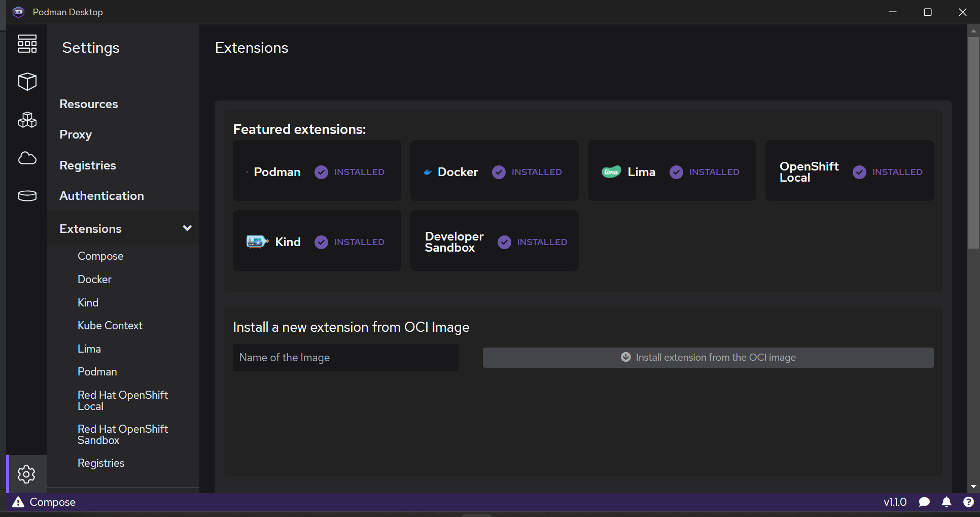Image resolution: width=980 pixels, height=517 pixels.
Task: Click the scrollbar up arrow
Action: (973, 31)
